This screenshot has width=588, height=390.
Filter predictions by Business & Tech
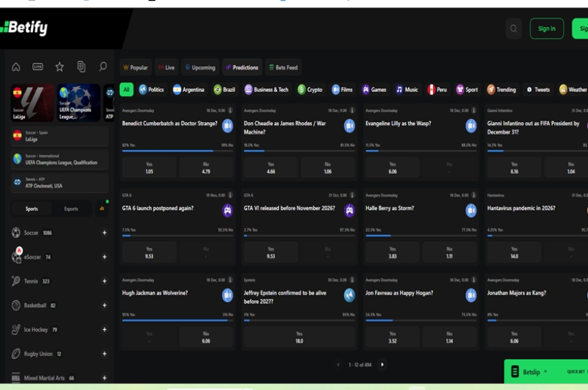point(266,90)
